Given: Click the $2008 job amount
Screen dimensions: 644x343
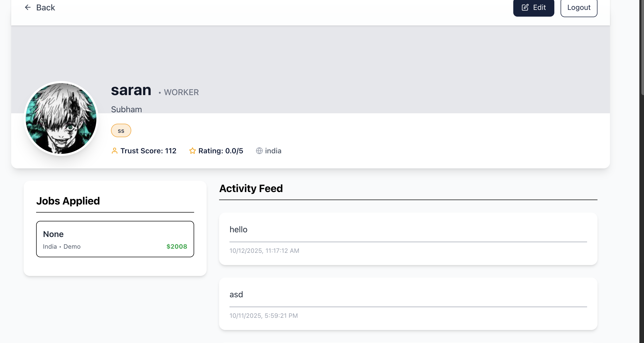Looking at the screenshot, I should click(177, 247).
